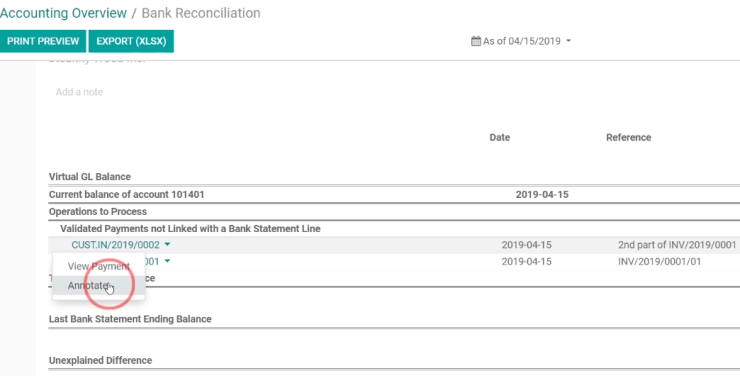Click the Validated Payments not Linked section line

(190, 229)
